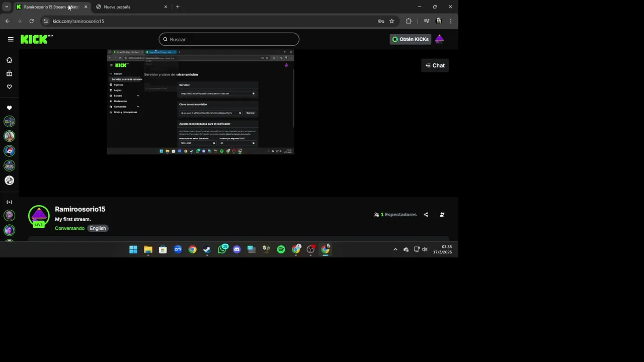Image resolution: width=644 pixels, height=362 pixels.
Task: Click the follow user icon next to share
Action: click(442, 215)
